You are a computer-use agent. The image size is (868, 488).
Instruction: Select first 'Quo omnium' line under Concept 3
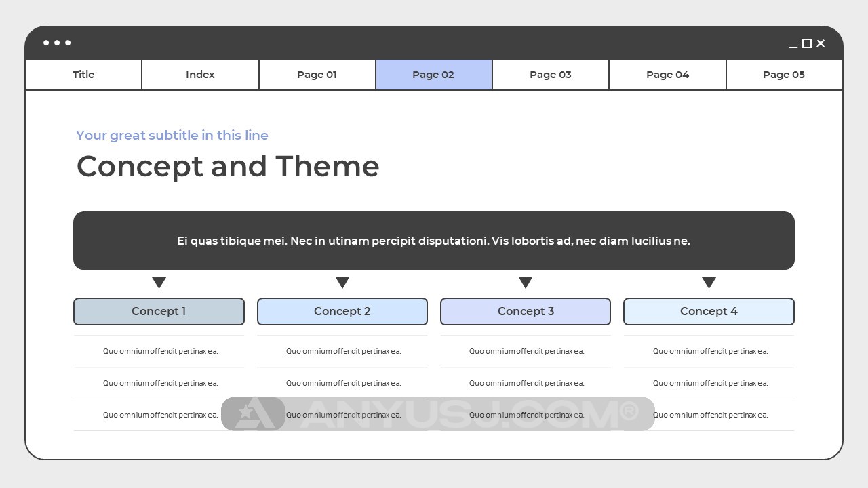(x=527, y=351)
